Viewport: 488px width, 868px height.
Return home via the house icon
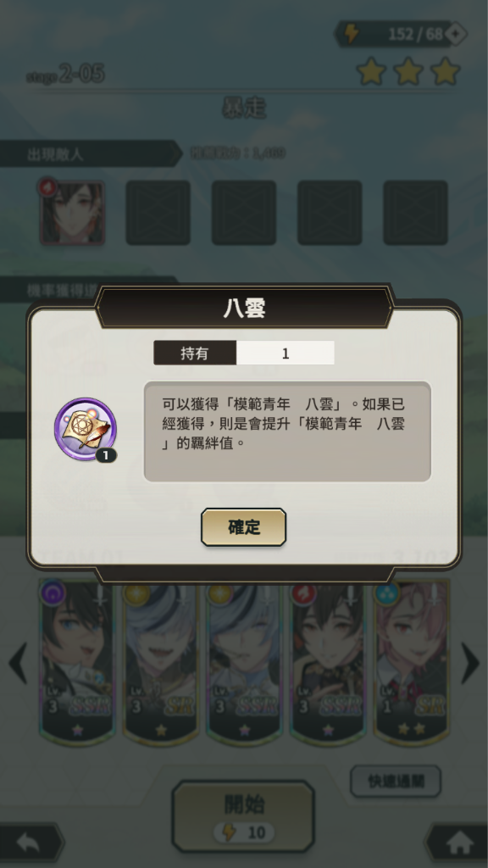[x=458, y=843]
